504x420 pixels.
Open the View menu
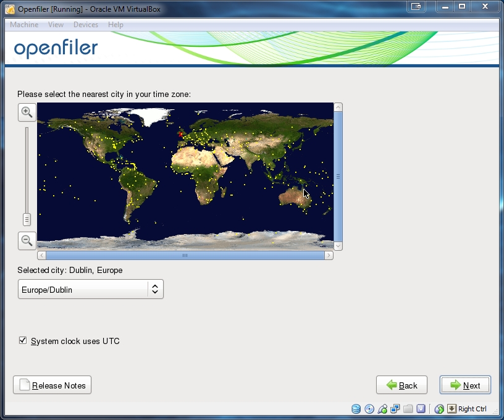(56, 25)
